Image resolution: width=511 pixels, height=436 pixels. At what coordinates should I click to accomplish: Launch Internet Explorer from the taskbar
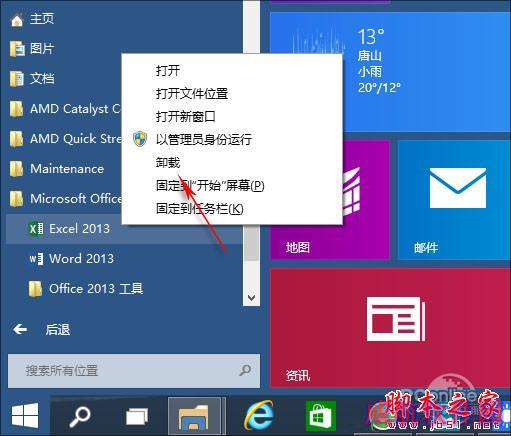coord(259,415)
